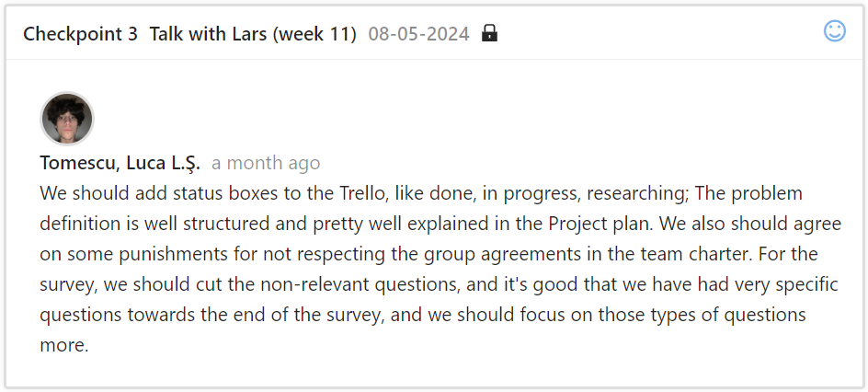Click the date 08-05-2024 in the header
The image size is (868, 392).
coord(418,34)
